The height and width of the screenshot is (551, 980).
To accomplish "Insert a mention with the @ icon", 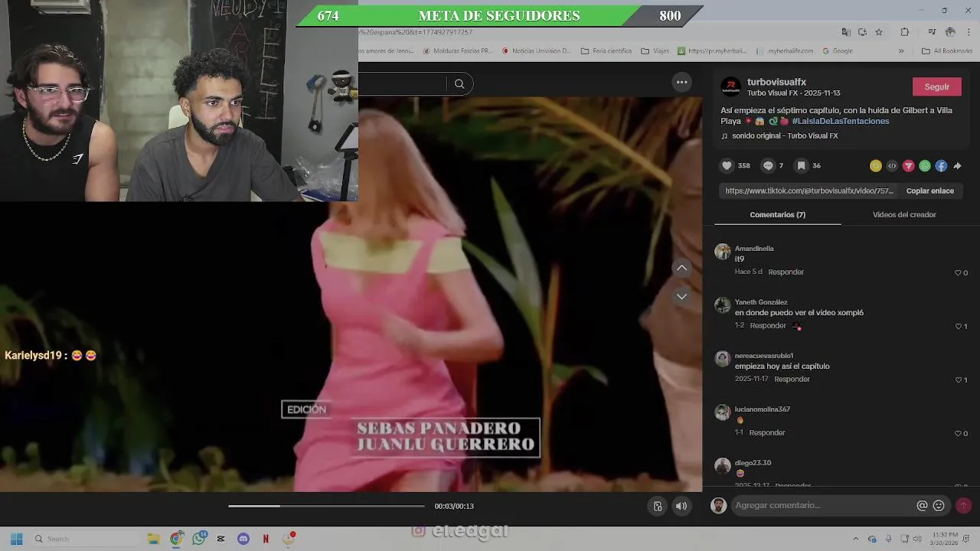I will pyautogui.click(x=922, y=505).
